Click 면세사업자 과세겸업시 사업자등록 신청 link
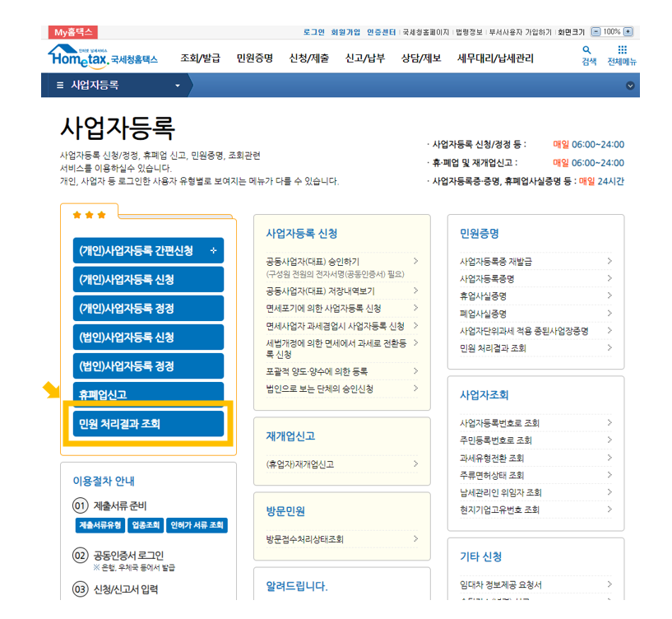Screen dimensions: 672x619 (335, 326)
